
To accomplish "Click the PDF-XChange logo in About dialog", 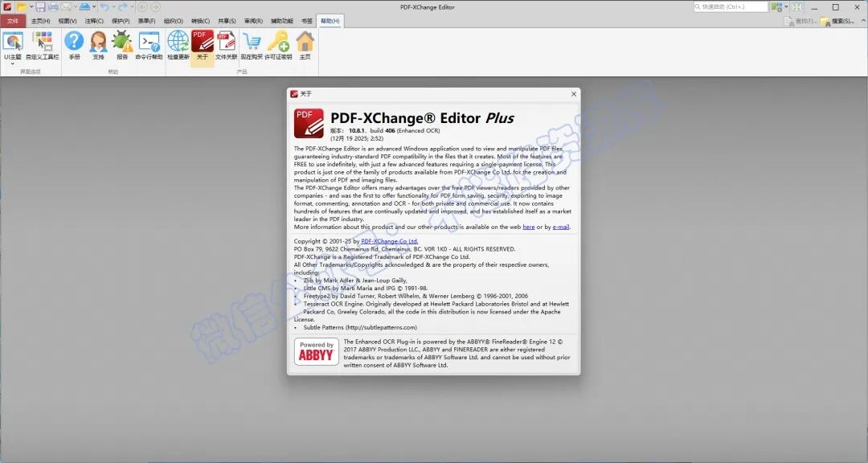I will (x=309, y=123).
